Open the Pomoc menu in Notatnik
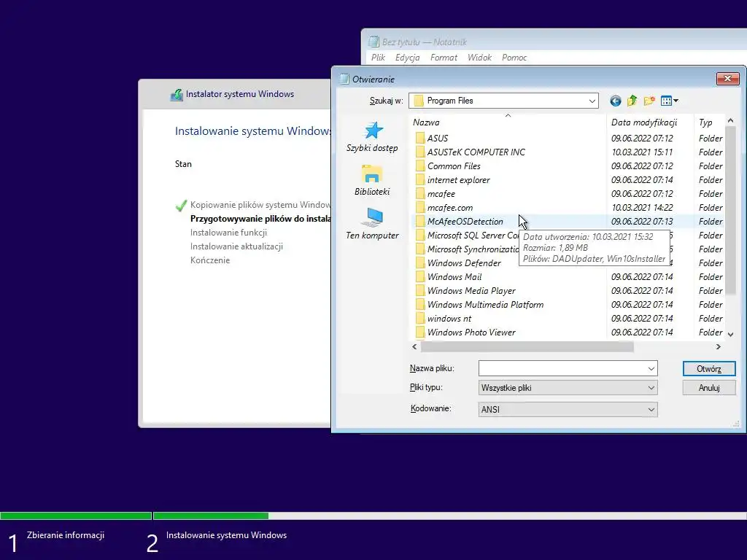Screen dimensions: 747x560 514,58
